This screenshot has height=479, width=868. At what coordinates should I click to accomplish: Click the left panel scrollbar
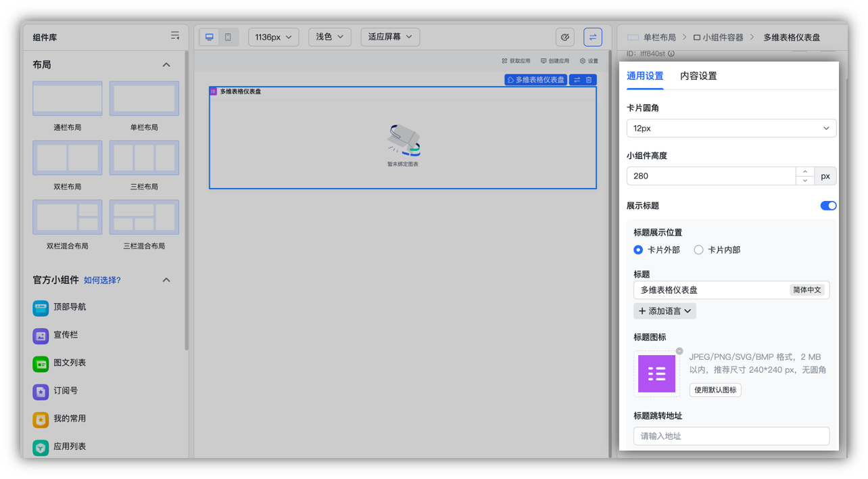(187, 202)
